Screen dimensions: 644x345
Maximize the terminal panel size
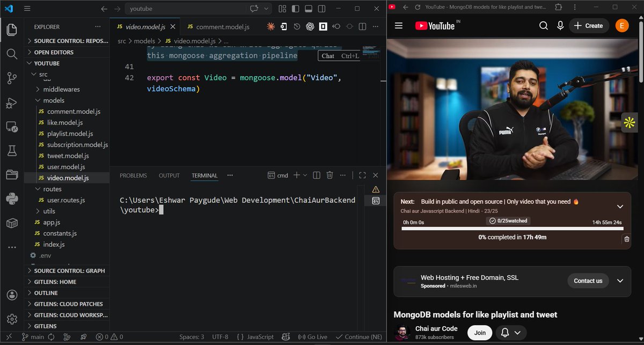(x=362, y=175)
